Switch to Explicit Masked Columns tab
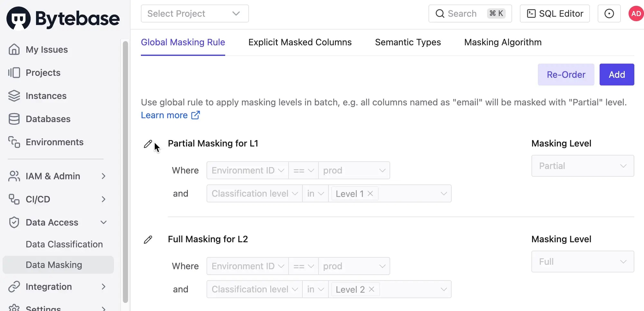Screen dimensions: 644x311 tap(300, 42)
